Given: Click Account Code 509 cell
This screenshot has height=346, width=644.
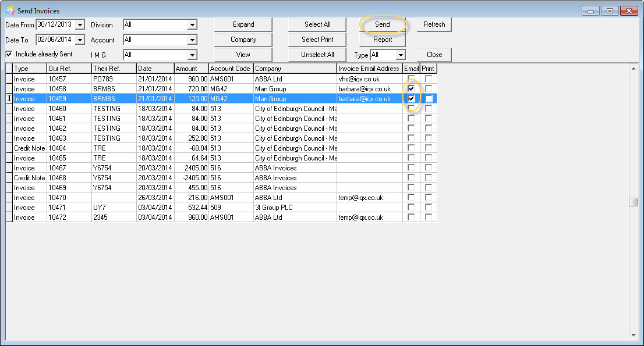Looking at the screenshot, I should [x=231, y=208].
